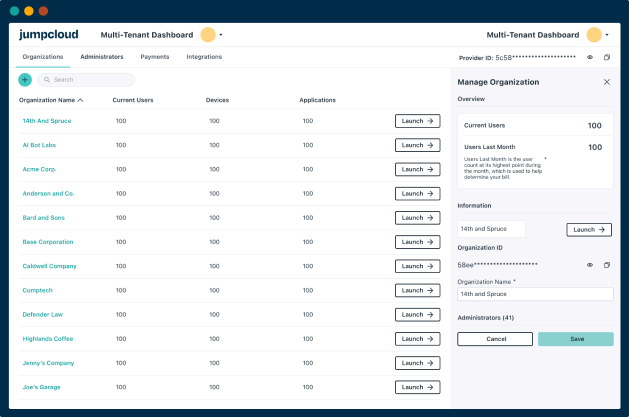Save the organization changes

click(x=575, y=339)
